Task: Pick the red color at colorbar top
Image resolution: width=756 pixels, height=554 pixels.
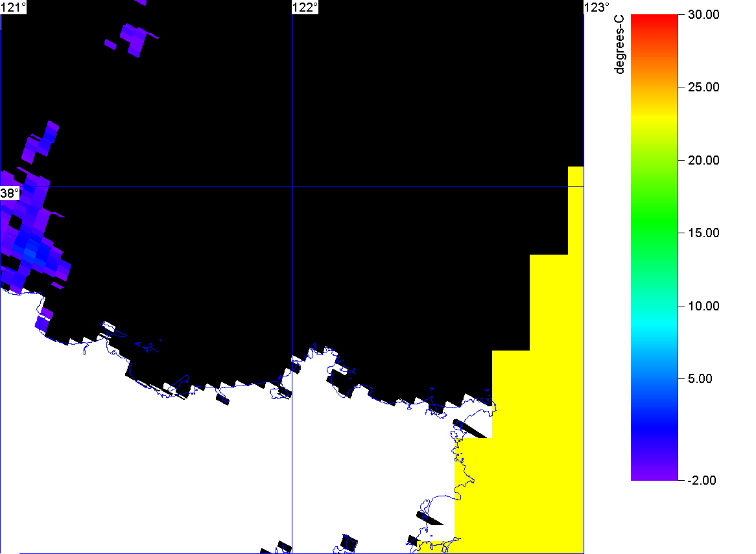Action: pyautogui.click(x=654, y=18)
